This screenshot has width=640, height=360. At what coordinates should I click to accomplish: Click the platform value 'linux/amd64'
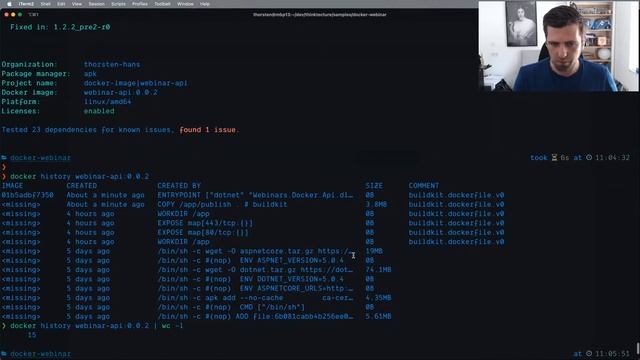[x=107, y=102]
